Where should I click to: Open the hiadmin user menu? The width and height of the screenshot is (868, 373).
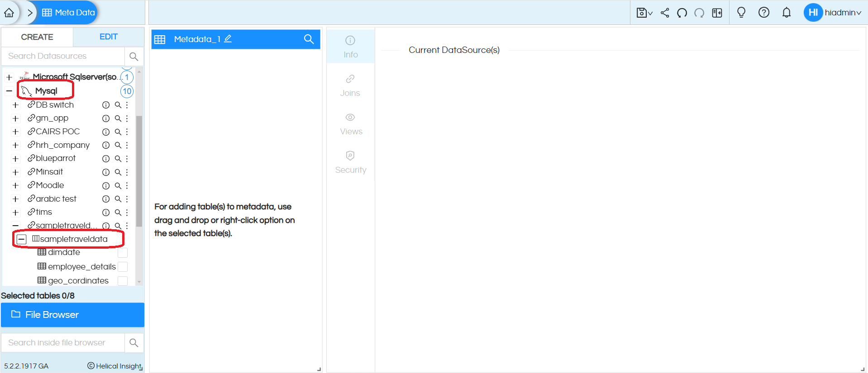[843, 13]
